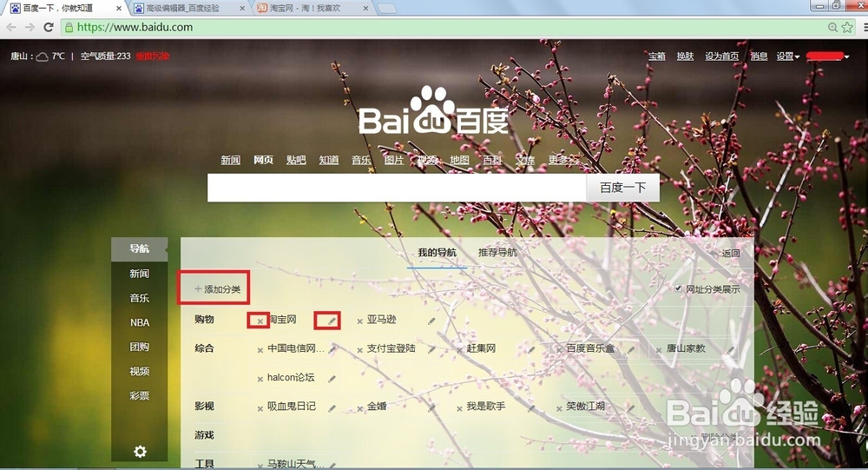Edit 笑傲江湖 pencil icon
Viewport: 868px width, 470px height.
[x=630, y=408]
